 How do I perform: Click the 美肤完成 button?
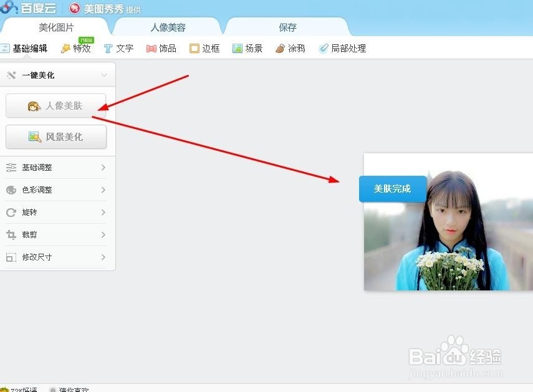pyautogui.click(x=393, y=189)
